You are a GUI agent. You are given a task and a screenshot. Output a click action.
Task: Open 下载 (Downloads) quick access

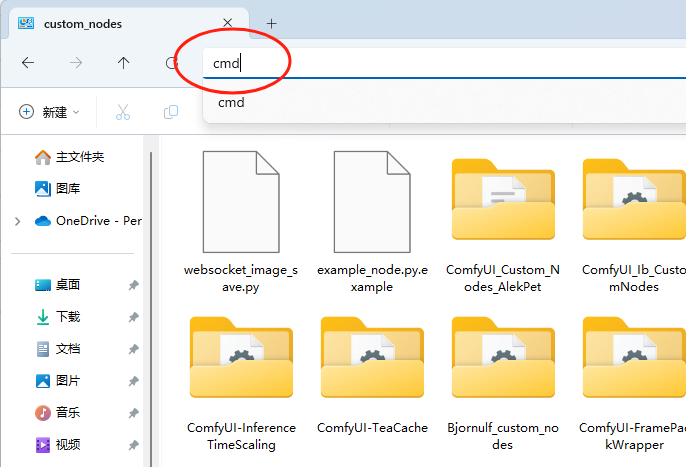57,317
